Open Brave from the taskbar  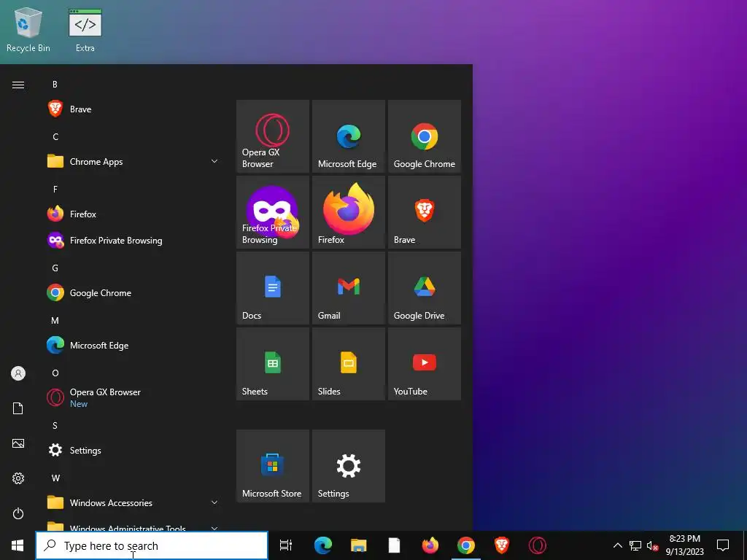[x=502, y=545]
